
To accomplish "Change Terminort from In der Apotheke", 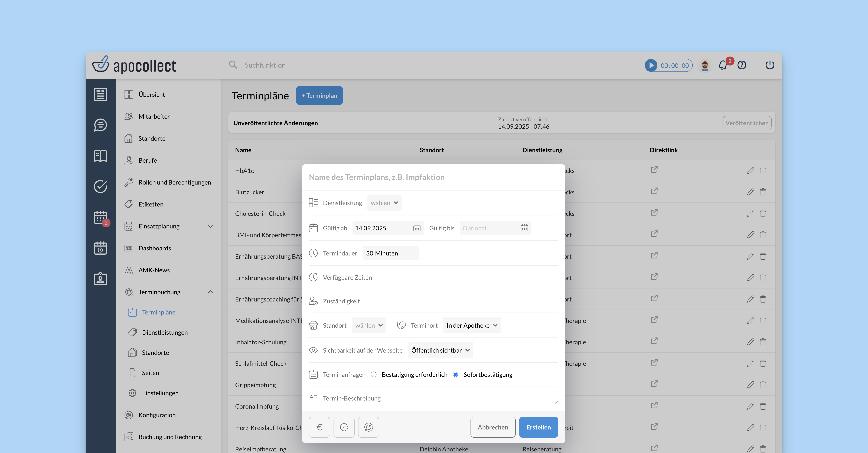I will point(471,325).
